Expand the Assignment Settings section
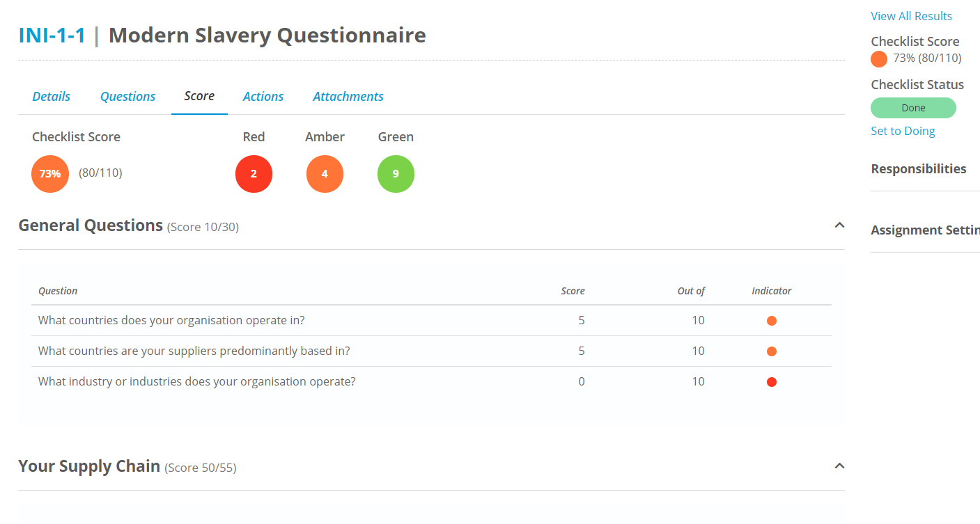Image resolution: width=980 pixels, height=524 pixels. tap(925, 230)
